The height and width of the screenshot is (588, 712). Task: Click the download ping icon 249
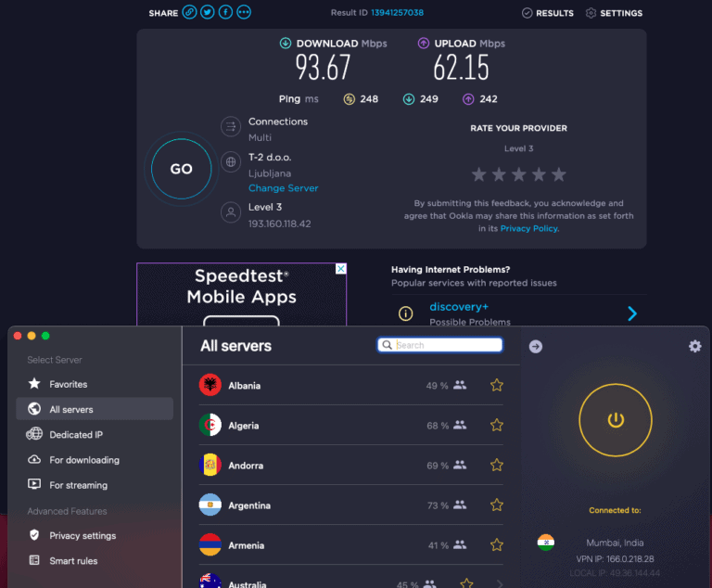click(409, 99)
